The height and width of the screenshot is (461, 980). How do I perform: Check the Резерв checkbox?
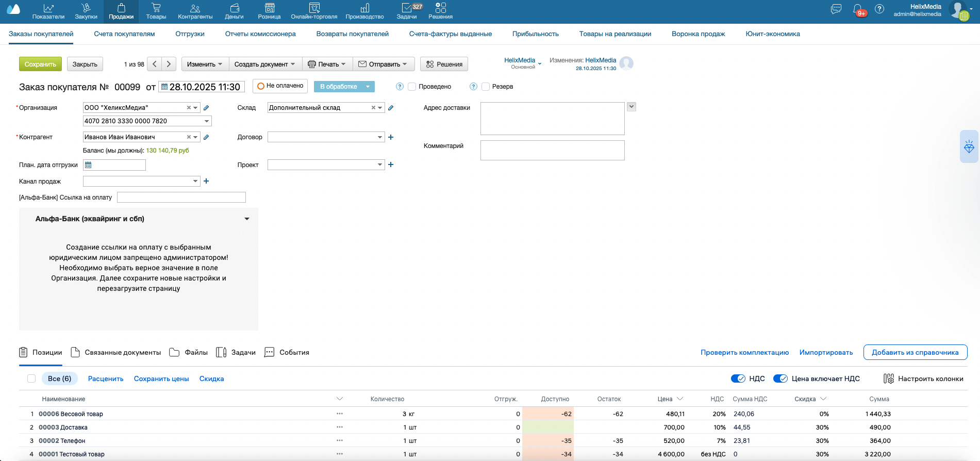(x=486, y=87)
